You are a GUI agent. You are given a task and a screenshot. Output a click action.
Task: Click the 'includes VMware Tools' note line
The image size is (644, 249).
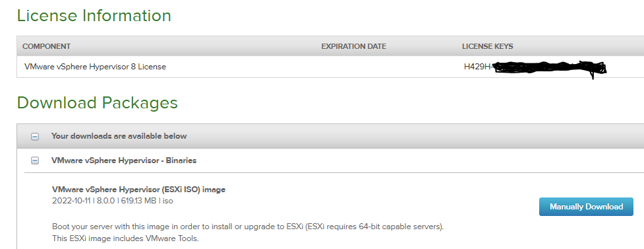pos(126,238)
